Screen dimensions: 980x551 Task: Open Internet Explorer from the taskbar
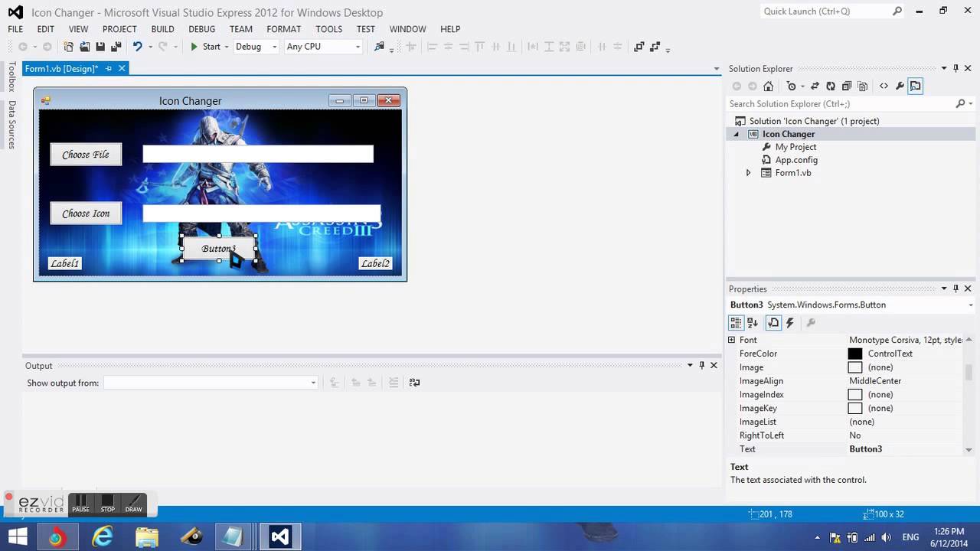[x=101, y=537]
